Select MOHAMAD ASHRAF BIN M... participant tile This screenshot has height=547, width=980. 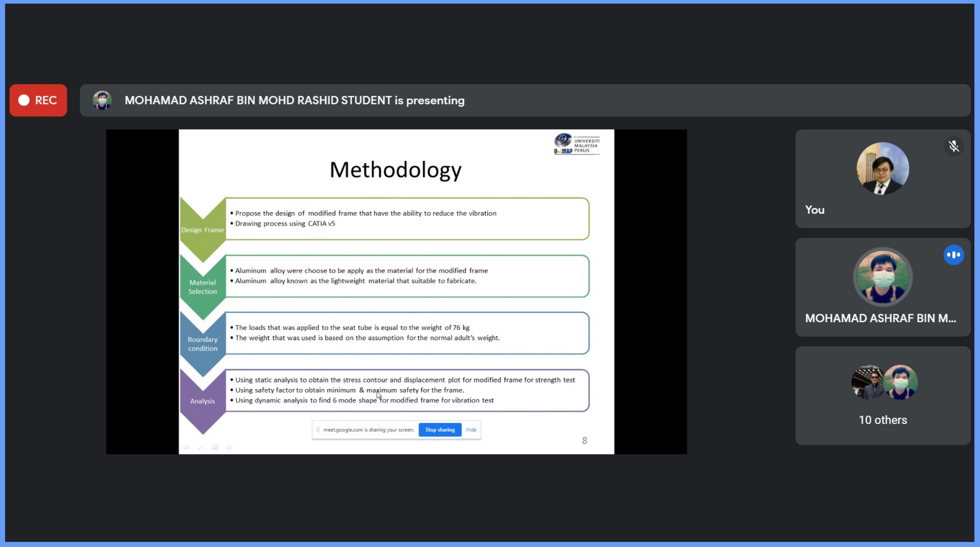point(882,287)
